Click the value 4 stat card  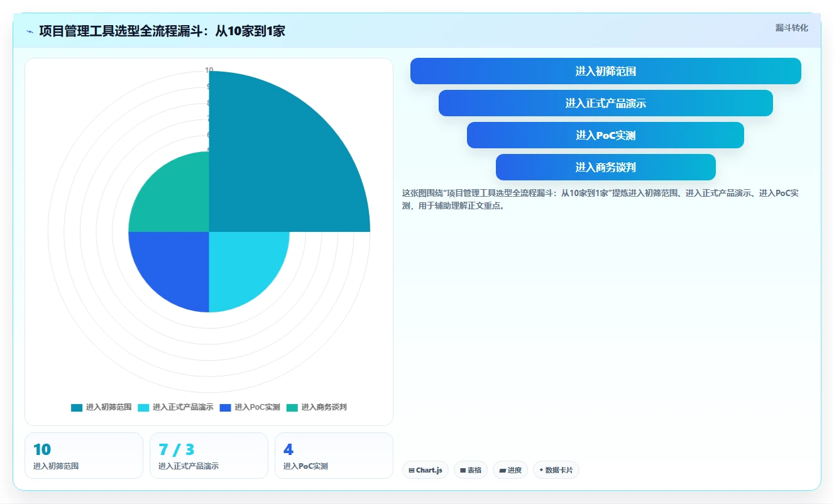(x=334, y=456)
